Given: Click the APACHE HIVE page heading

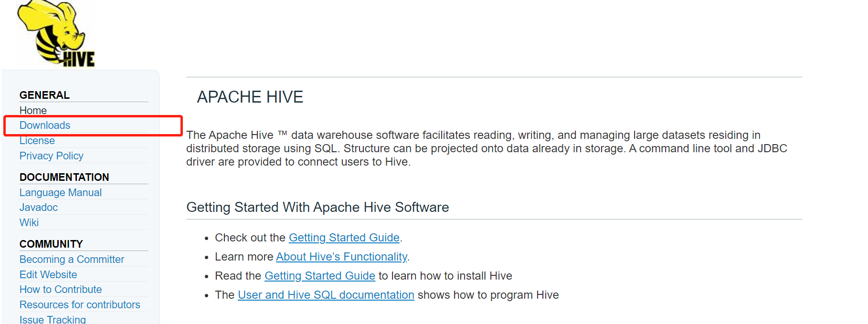Looking at the screenshot, I should pos(250,97).
